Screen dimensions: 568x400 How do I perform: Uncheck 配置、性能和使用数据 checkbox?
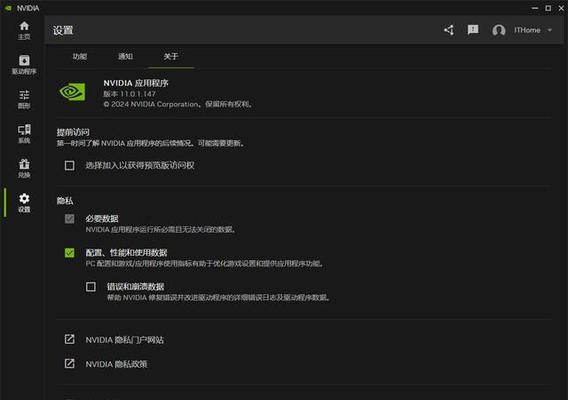[70, 253]
